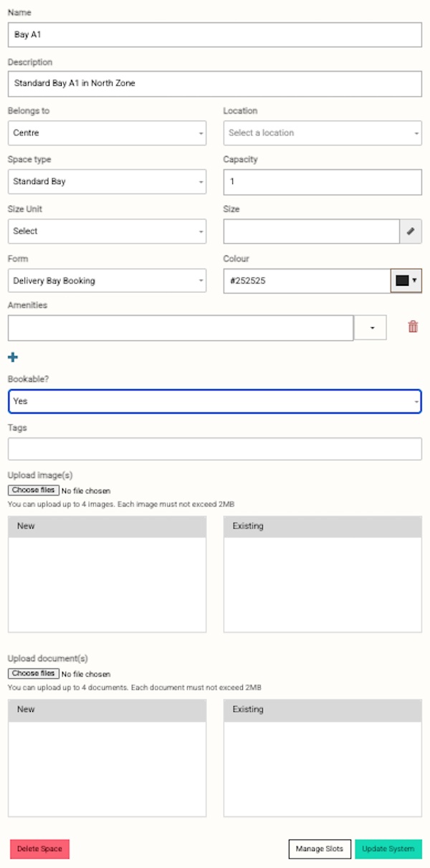Viewport: 430px width, 868px height.
Task: Open the Size Unit dropdown
Action: pyautogui.click(x=107, y=231)
